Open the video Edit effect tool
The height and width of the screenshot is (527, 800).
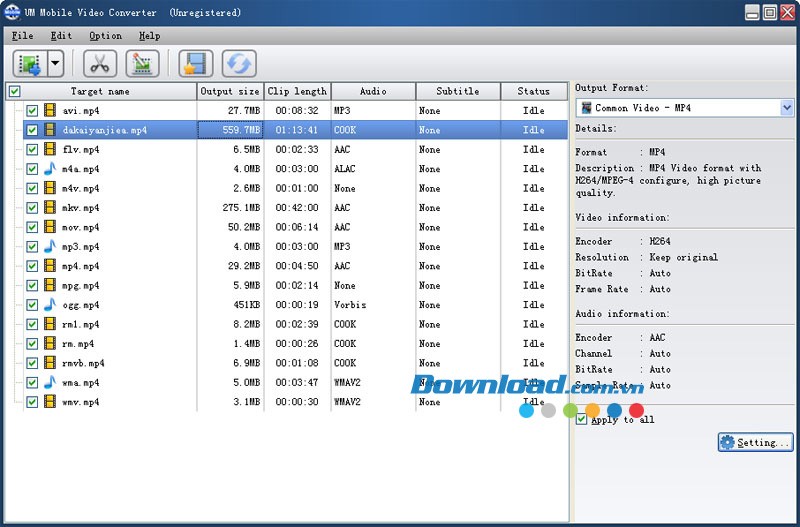(x=142, y=64)
